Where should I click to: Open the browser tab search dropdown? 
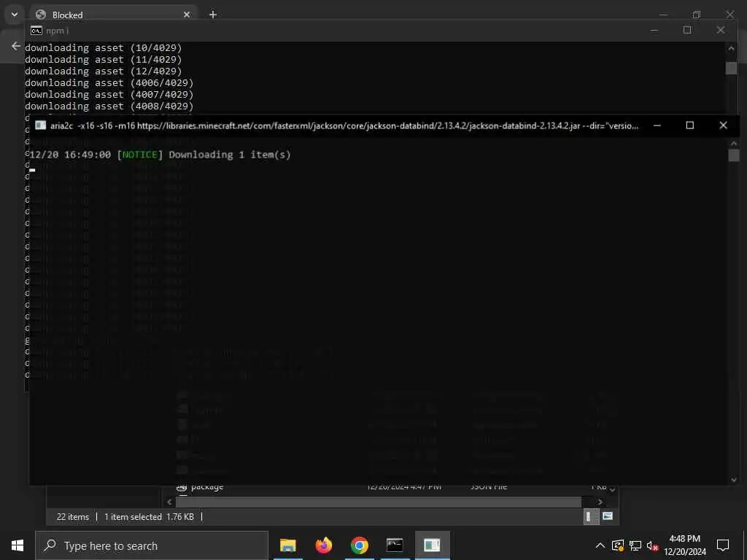click(15, 15)
